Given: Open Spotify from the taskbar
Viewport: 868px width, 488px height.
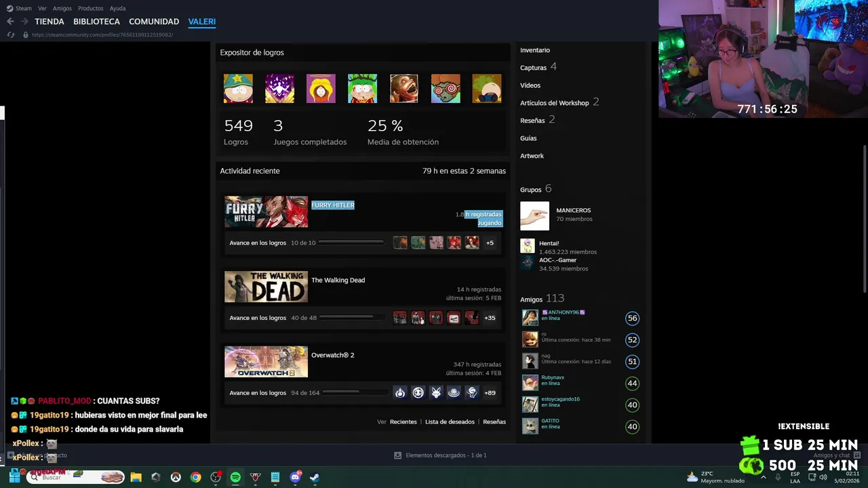Looking at the screenshot, I should pos(235,477).
